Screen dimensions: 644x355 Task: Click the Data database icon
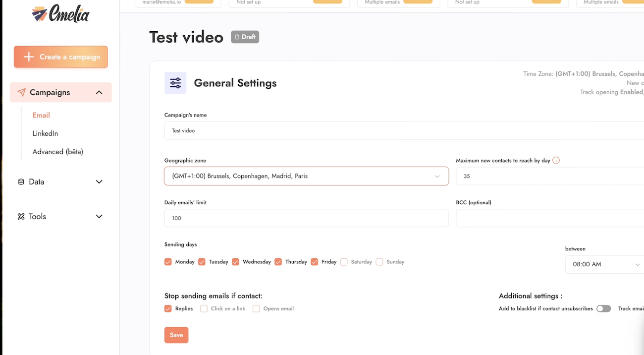(21, 182)
